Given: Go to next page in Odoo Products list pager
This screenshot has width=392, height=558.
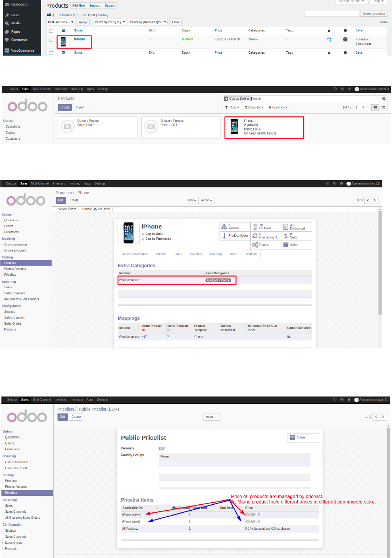Looking at the screenshot, I should point(363,107).
